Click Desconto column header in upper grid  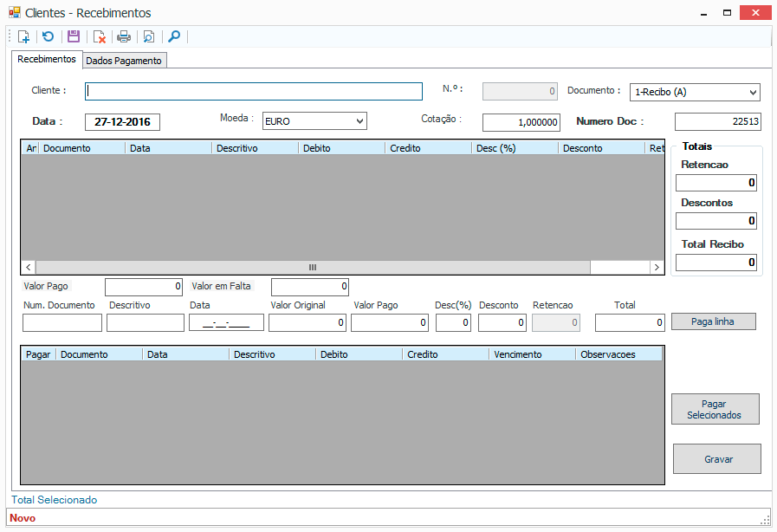[x=601, y=148]
